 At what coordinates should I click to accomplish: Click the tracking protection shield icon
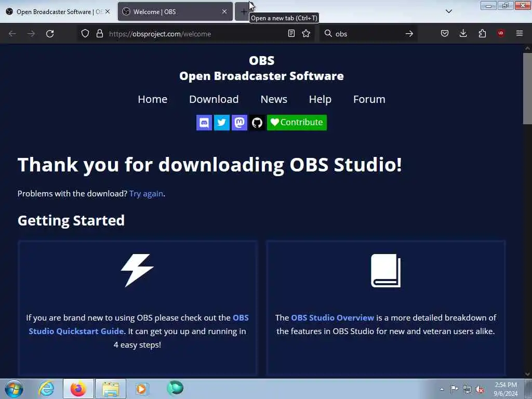coord(85,33)
